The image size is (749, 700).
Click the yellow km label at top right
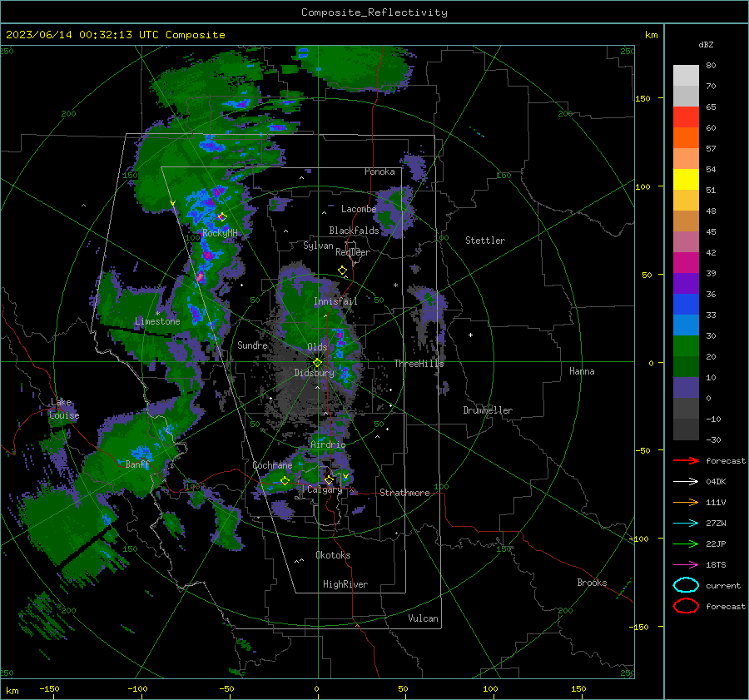[652, 35]
